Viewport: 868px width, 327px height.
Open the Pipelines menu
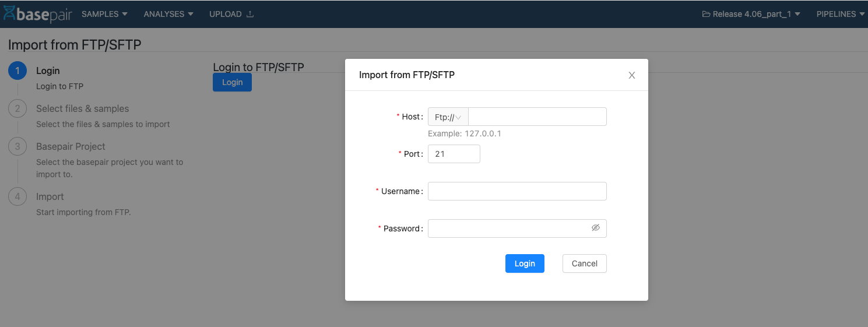(x=840, y=14)
